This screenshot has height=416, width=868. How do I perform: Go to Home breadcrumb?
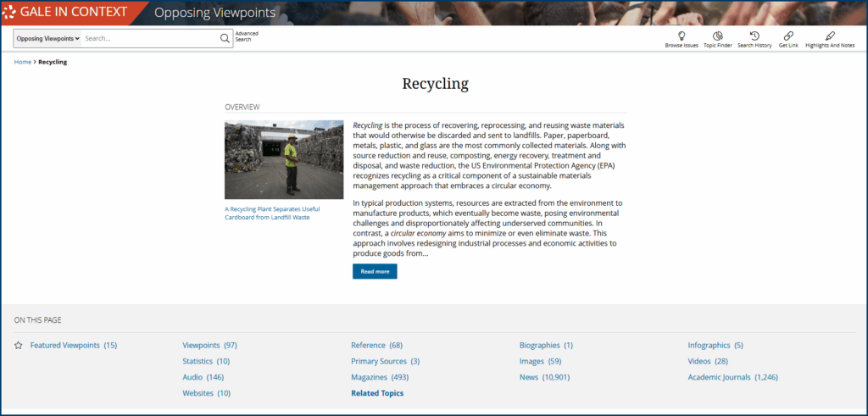23,62
